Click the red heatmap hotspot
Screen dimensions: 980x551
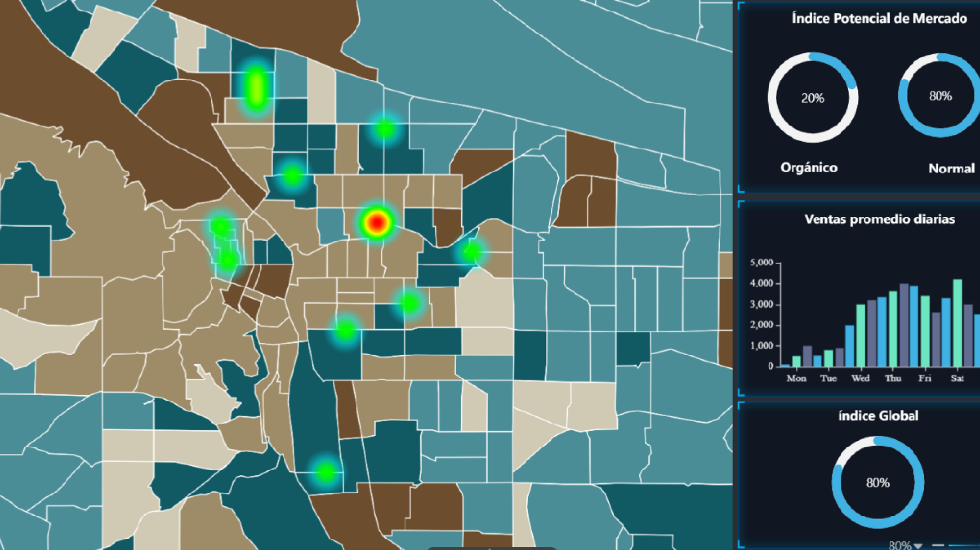pos(377,222)
